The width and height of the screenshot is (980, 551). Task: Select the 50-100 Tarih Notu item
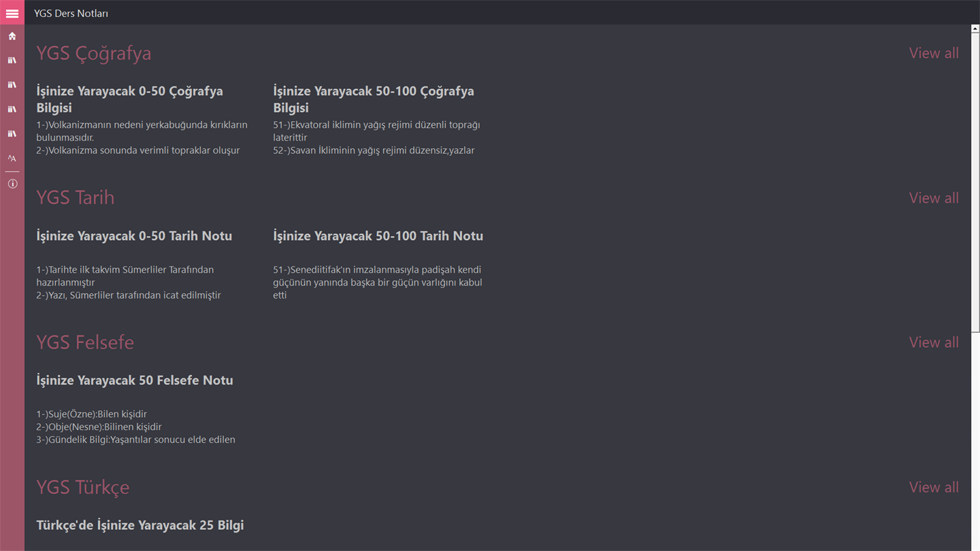(x=378, y=236)
